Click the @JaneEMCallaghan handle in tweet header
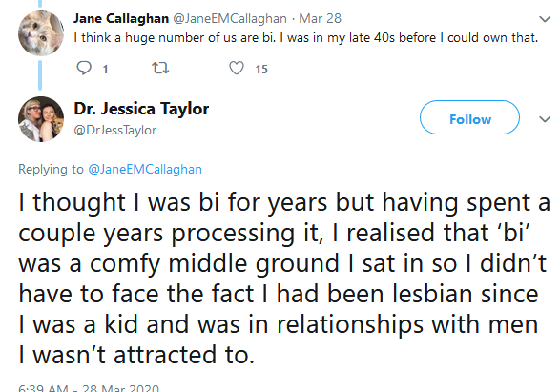The image size is (560, 392). point(230,18)
